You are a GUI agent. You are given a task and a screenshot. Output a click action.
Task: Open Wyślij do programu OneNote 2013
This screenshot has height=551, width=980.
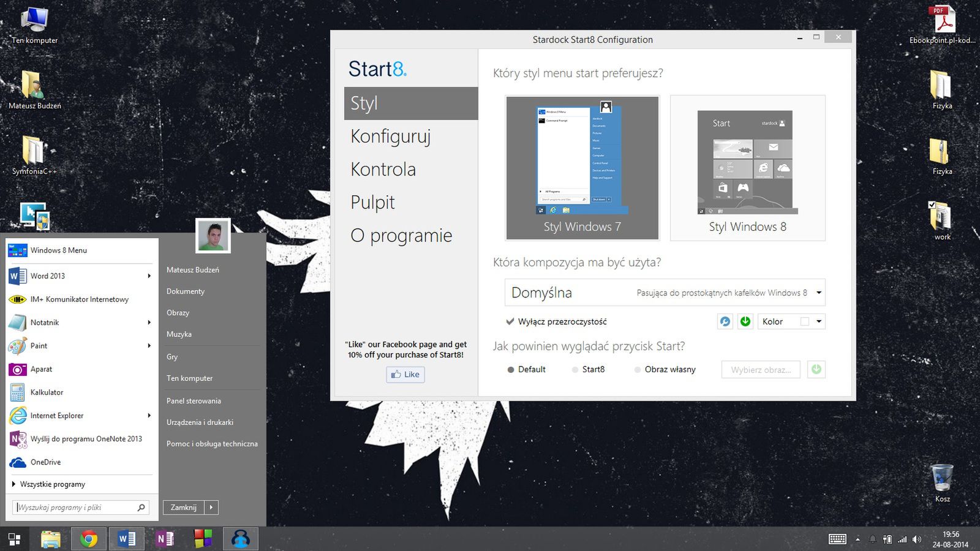[x=82, y=439]
